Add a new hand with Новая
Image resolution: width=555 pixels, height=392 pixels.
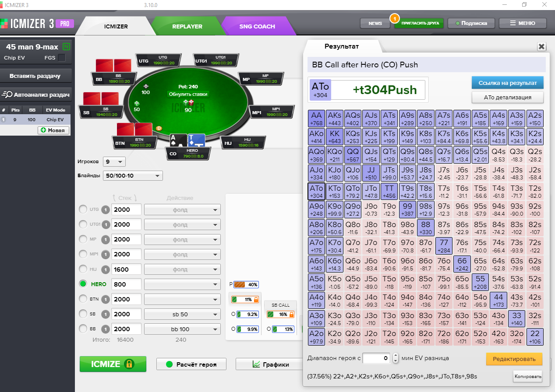coord(53,130)
